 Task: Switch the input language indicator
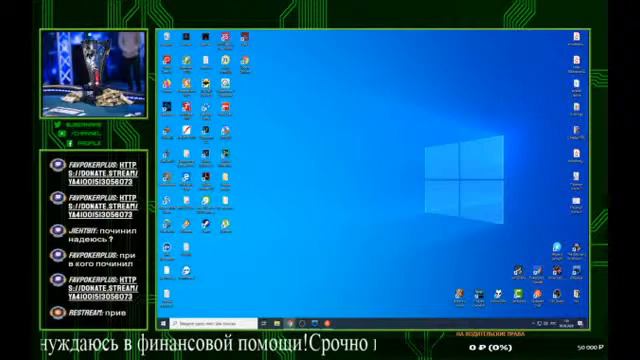click(x=553, y=323)
